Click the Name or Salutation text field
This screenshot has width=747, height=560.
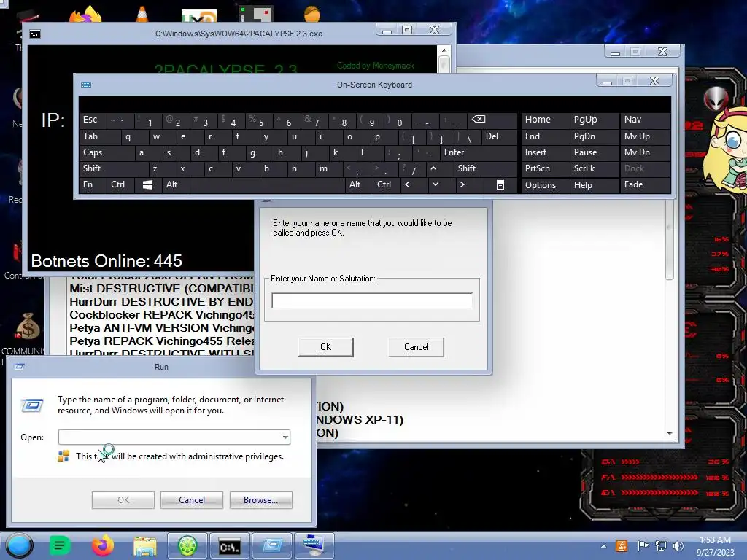tap(371, 300)
